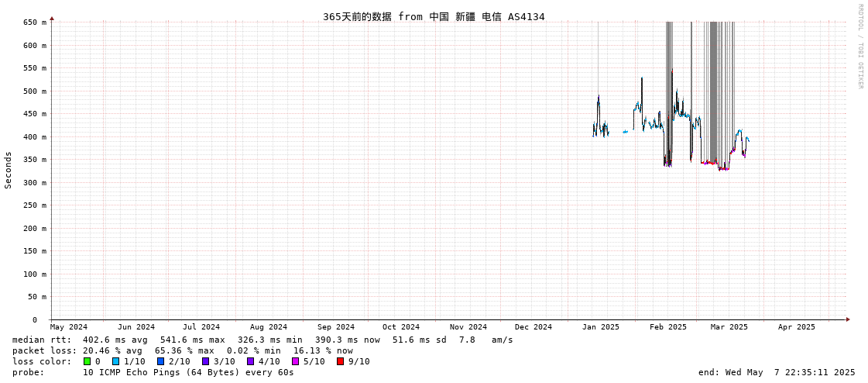868x383 pixels.
Task: Click the red 9/10 loss swatch
Action: click(340, 361)
